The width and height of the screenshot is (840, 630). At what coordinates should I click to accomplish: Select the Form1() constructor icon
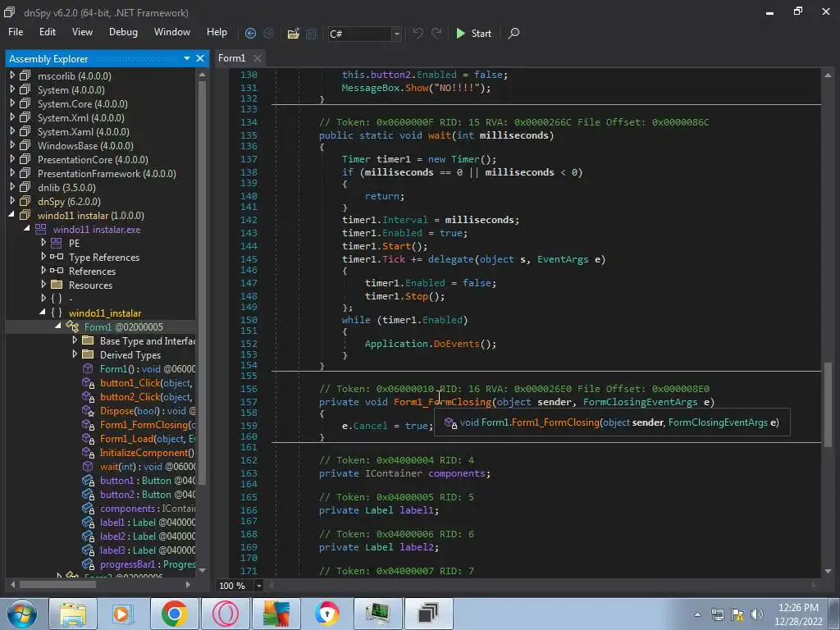(x=88, y=368)
